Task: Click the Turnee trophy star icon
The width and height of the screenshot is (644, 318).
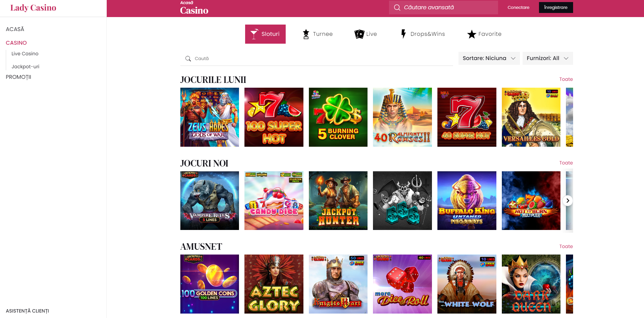Action: click(306, 34)
